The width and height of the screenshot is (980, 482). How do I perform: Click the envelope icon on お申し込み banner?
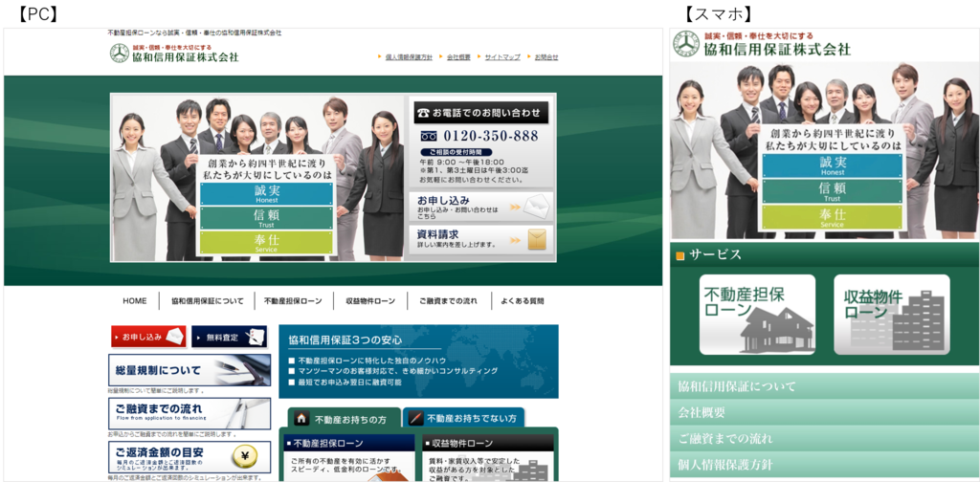(x=537, y=206)
